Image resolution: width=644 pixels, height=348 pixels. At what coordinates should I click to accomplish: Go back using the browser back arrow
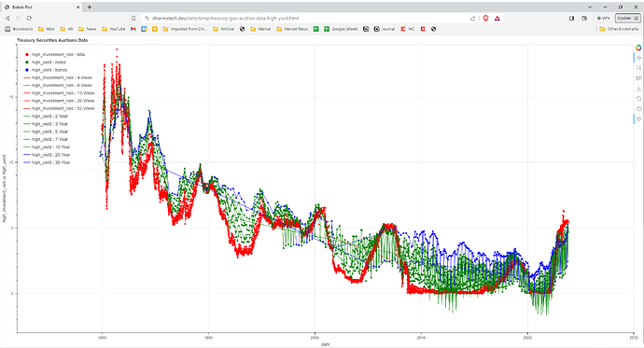[x=7, y=18]
